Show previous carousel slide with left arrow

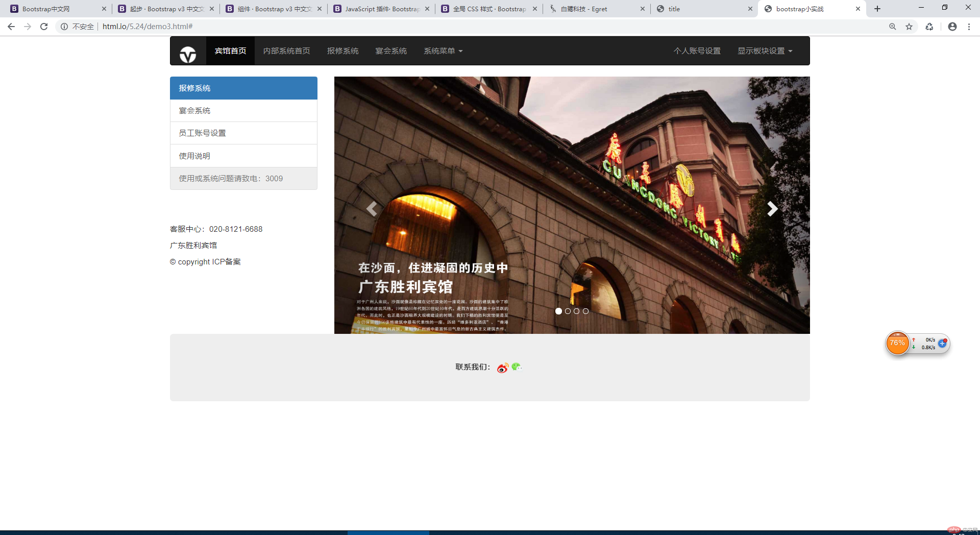(x=372, y=208)
